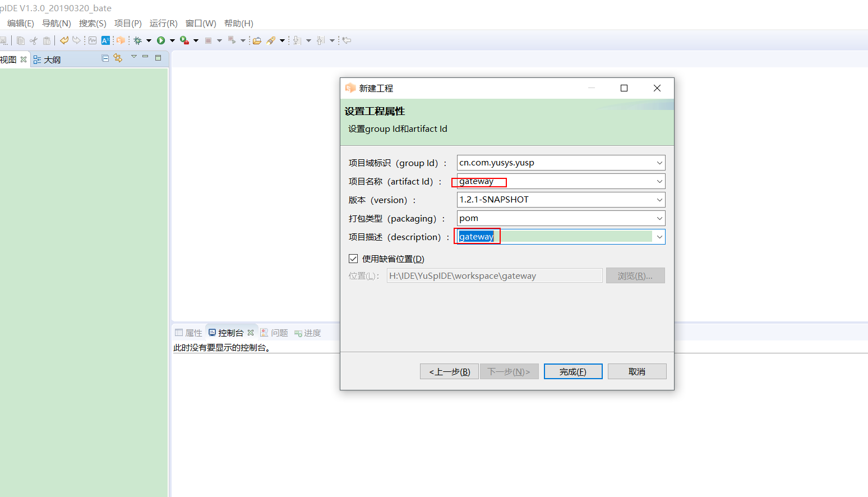
Task: Click the yellow Undo arrow icon
Action: (x=64, y=40)
